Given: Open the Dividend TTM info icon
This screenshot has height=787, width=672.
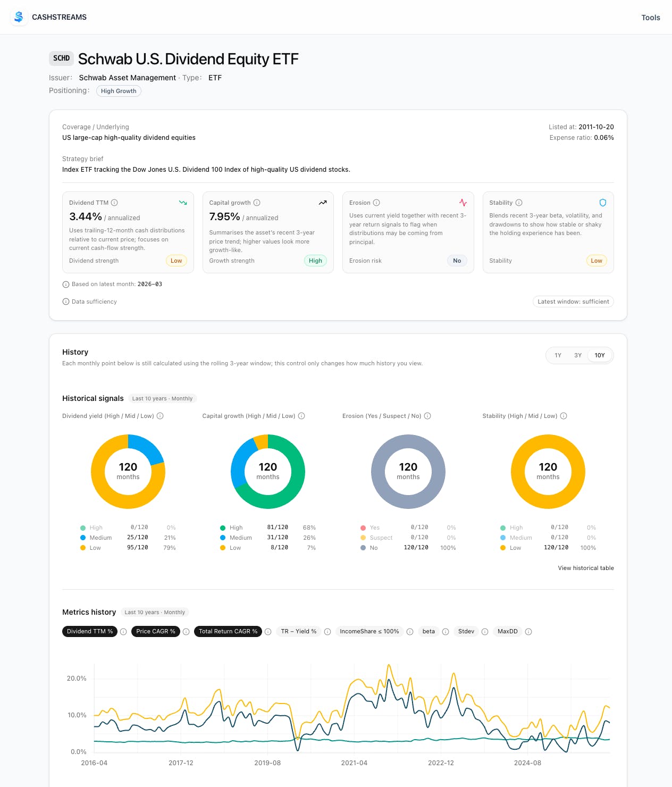Looking at the screenshot, I should [x=114, y=203].
